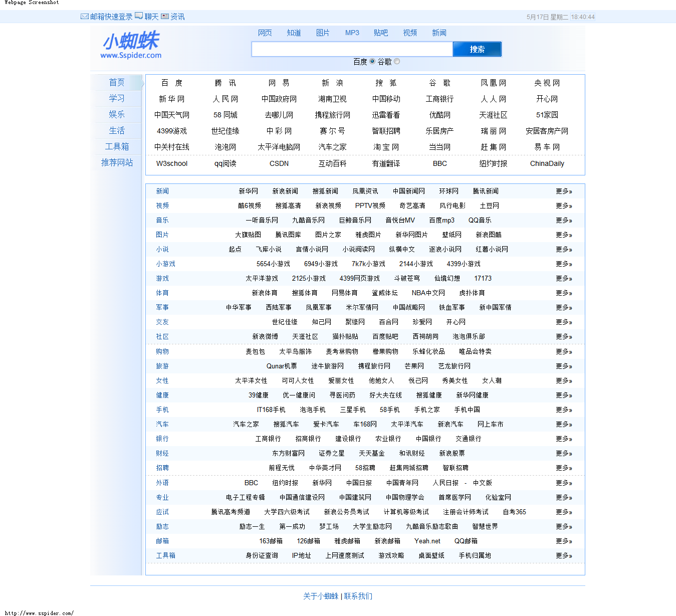Open the 军事 category label

click(x=162, y=308)
